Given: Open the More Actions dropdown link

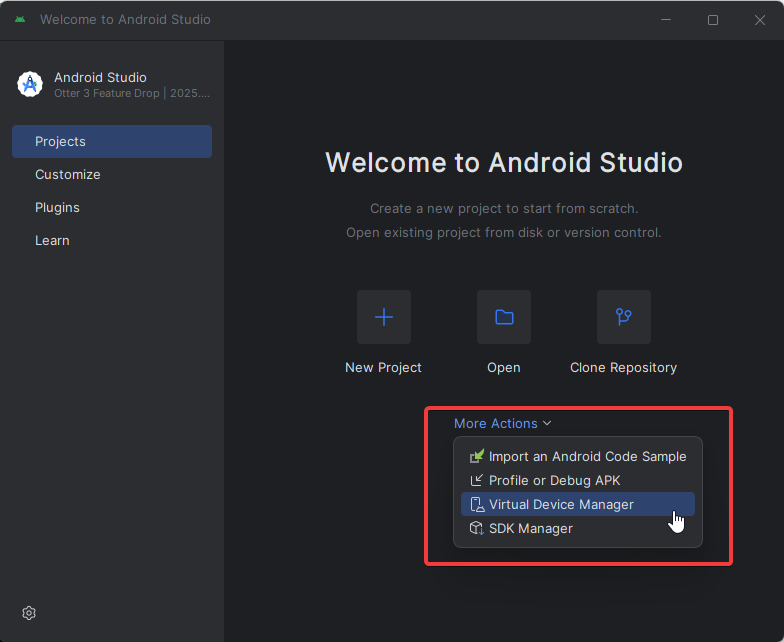Looking at the screenshot, I should (x=502, y=424).
